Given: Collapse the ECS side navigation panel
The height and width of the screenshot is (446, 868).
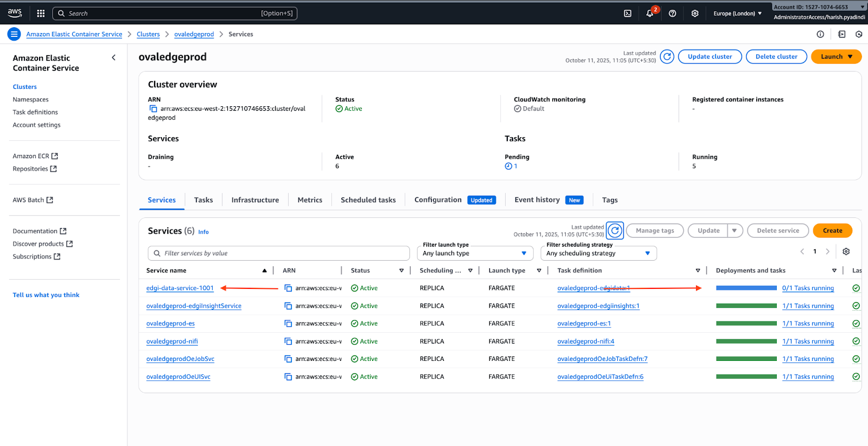Looking at the screenshot, I should (x=113, y=57).
